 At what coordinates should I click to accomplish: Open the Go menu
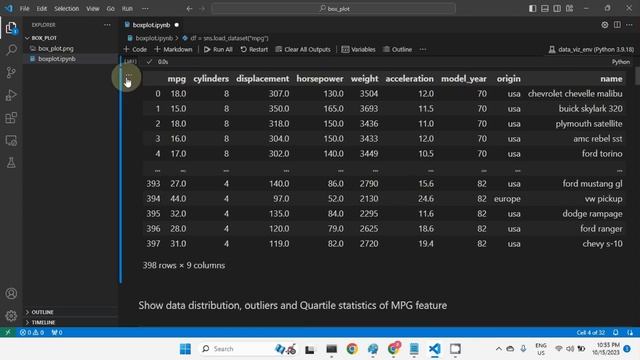(111, 8)
